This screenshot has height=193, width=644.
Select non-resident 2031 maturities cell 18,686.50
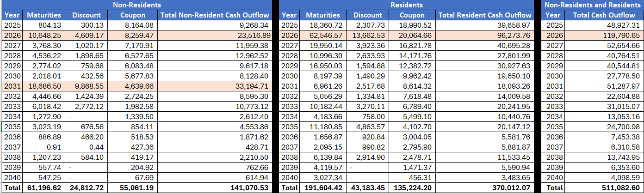(44, 86)
